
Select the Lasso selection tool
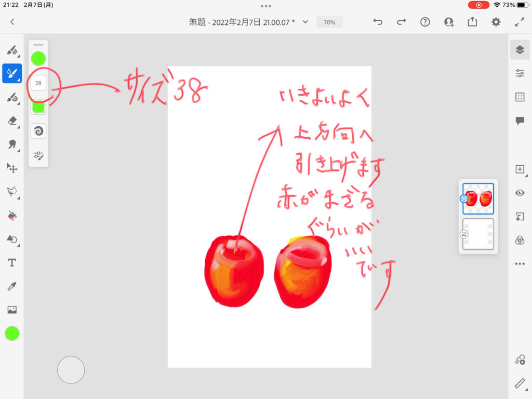pos(11,191)
